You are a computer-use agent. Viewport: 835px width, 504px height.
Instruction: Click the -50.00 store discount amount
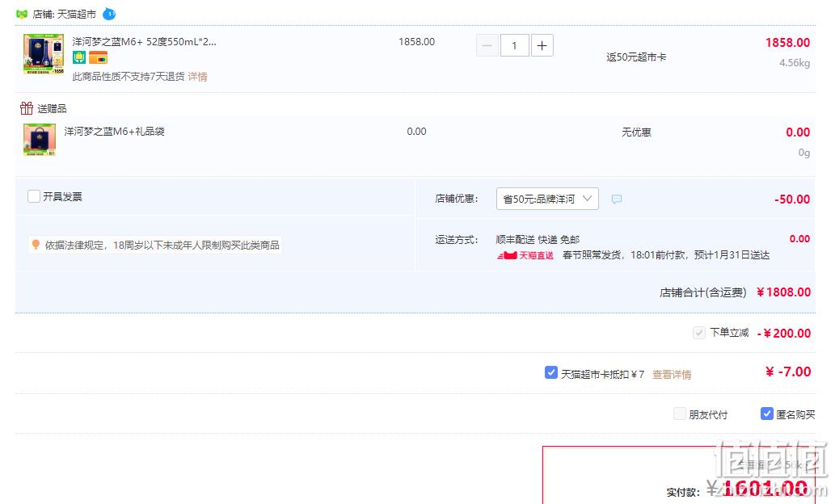tap(792, 199)
